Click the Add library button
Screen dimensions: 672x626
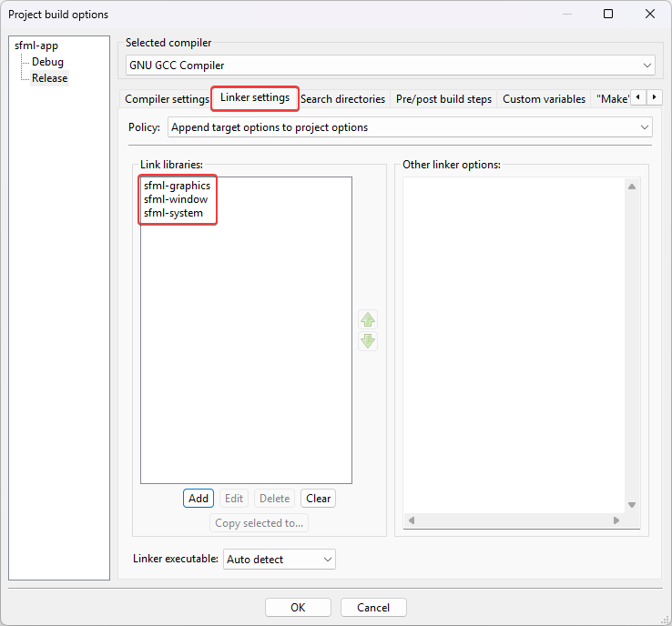pos(199,499)
